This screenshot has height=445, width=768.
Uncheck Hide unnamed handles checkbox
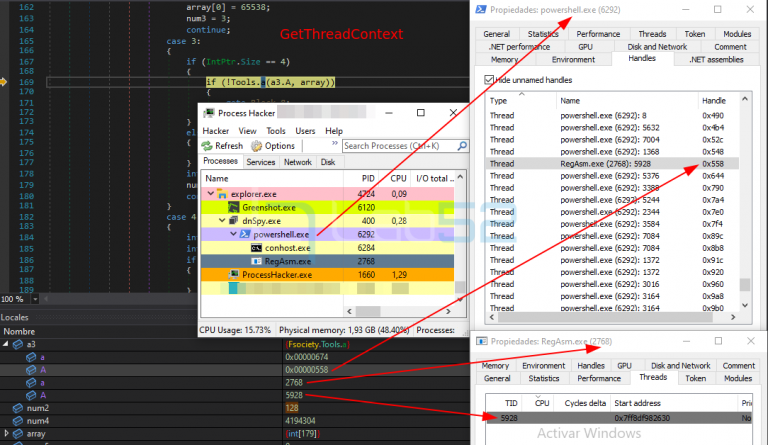[488, 79]
